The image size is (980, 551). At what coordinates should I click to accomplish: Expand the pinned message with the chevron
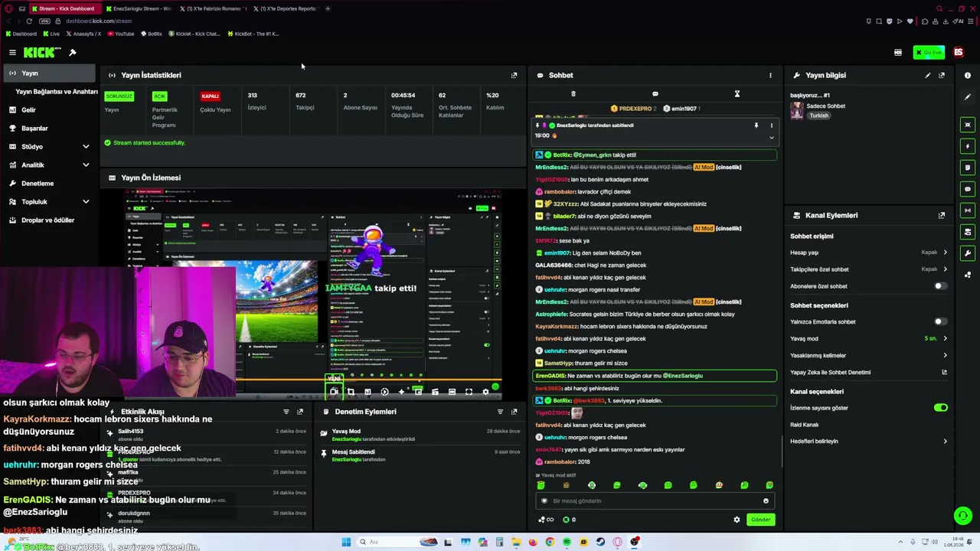pyautogui.click(x=771, y=138)
